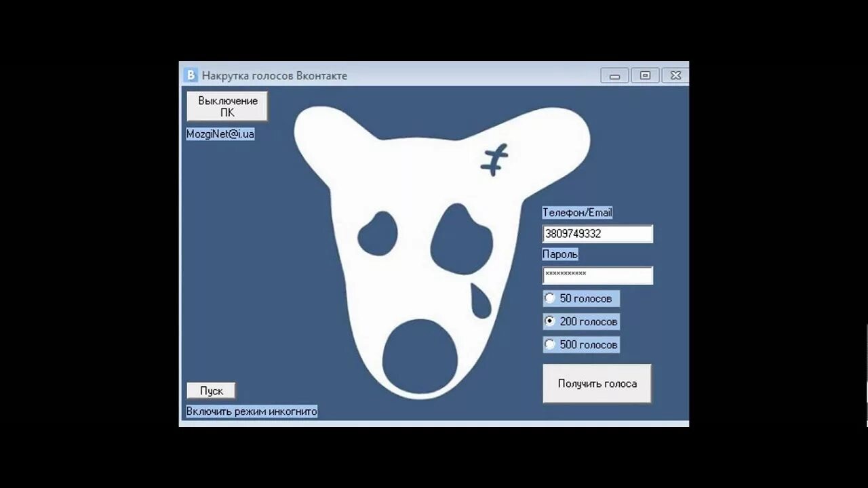868x488 pixels.
Task: Minimize the Накрутка голосов window
Action: tap(614, 75)
